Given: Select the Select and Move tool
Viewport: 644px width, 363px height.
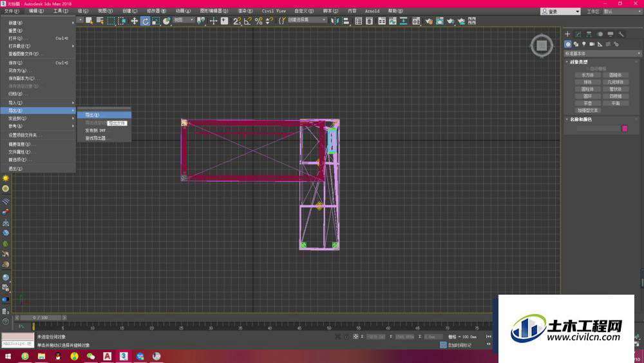Looking at the screenshot, I should point(135,21).
